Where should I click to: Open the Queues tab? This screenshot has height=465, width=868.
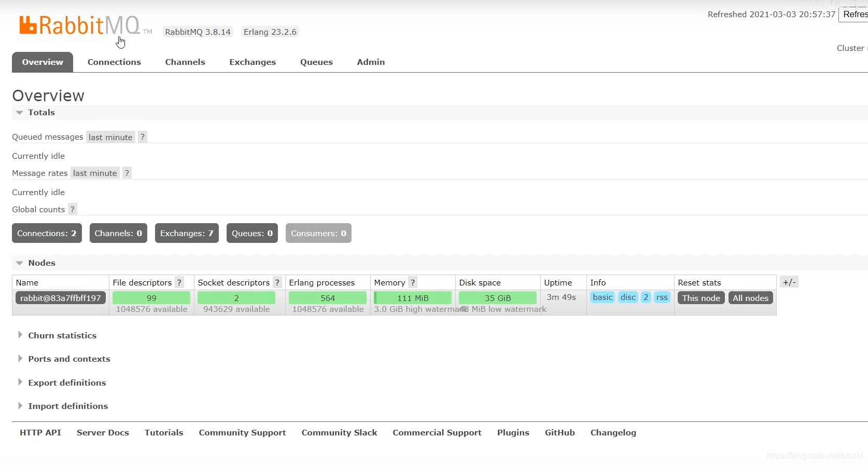[316, 62]
